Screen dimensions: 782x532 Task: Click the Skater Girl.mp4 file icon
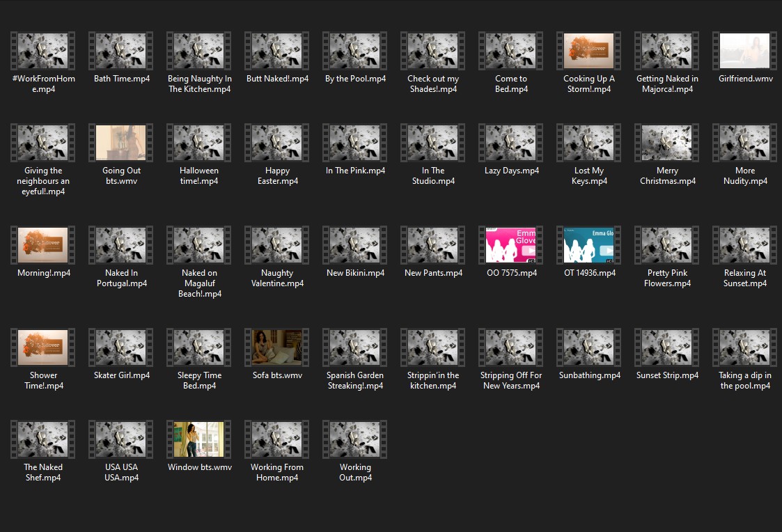121,347
